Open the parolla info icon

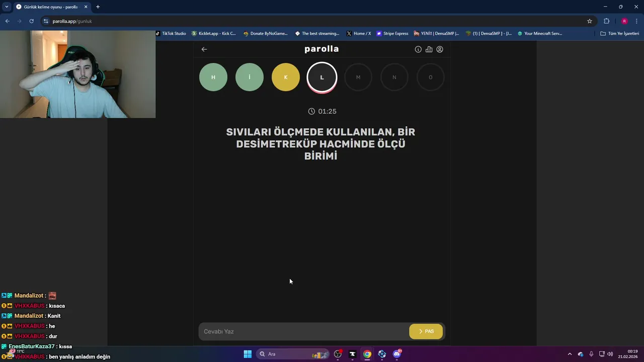point(418,49)
